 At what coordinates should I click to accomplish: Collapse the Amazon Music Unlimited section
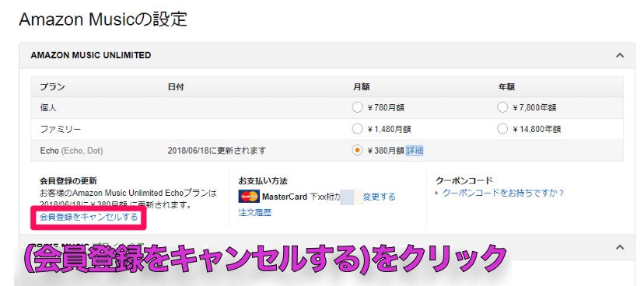[620, 55]
